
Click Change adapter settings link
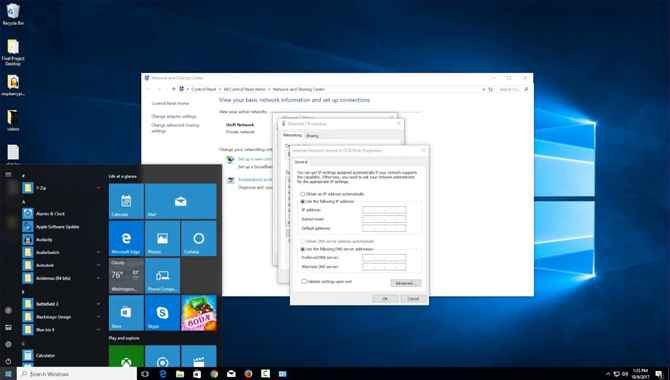click(x=174, y=116)
